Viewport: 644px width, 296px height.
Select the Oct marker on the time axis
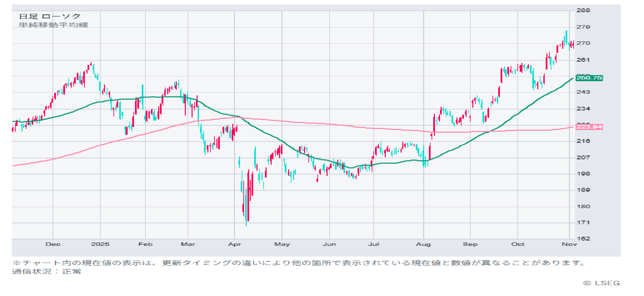[518, 244]
